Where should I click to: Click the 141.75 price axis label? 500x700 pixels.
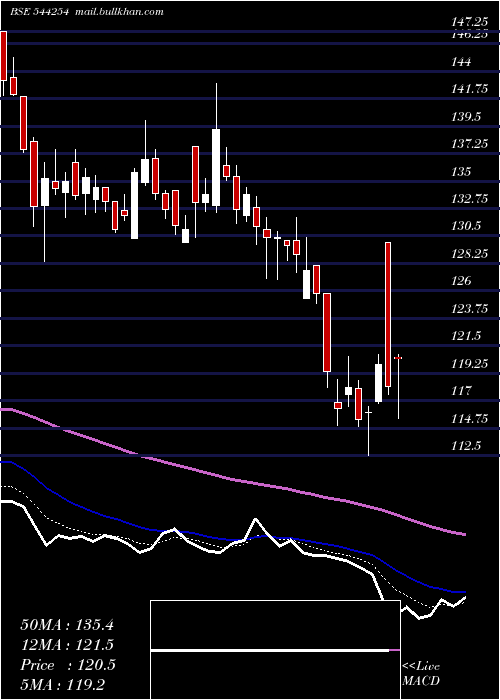469,89
